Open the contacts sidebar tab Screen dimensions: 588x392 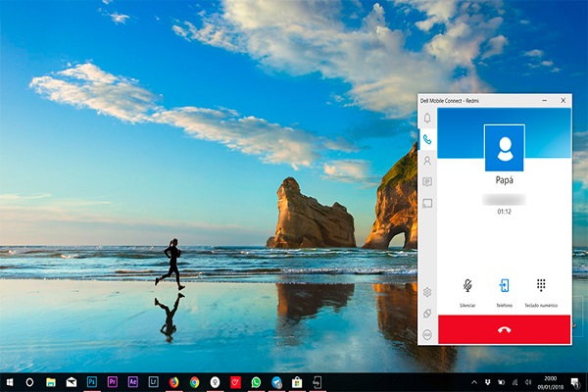pos(427,161)
